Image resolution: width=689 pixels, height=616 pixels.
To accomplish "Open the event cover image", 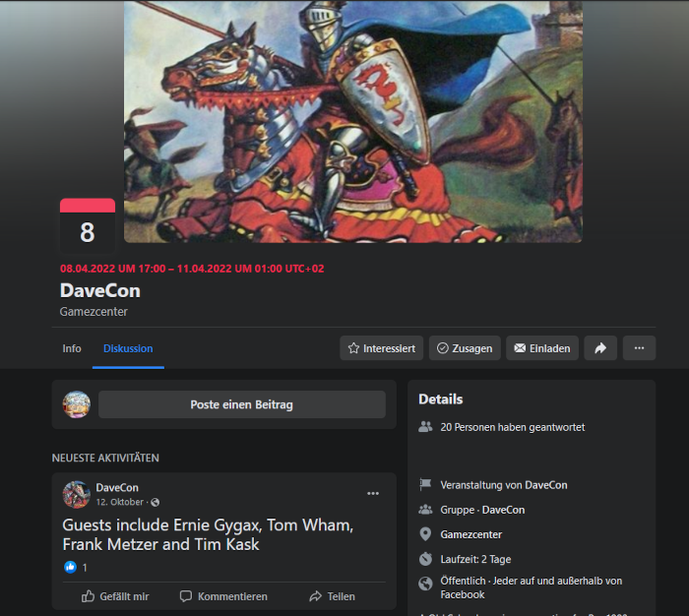I will 352,121.
